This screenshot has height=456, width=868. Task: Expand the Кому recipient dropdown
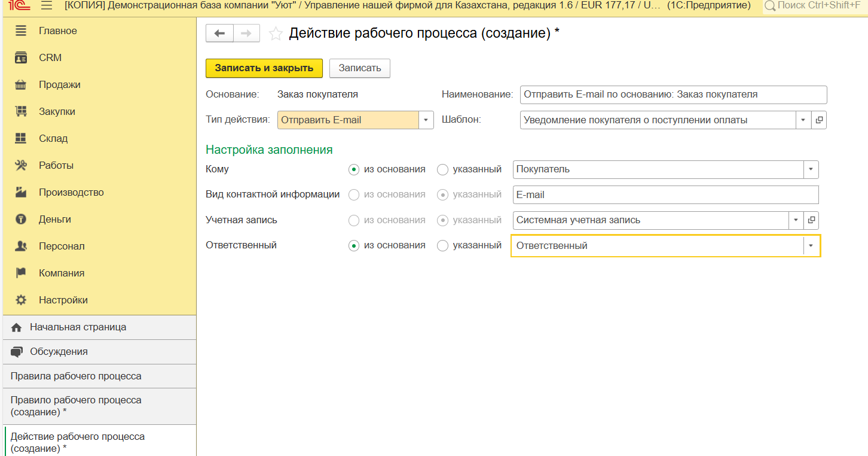[x=811, y=170]
